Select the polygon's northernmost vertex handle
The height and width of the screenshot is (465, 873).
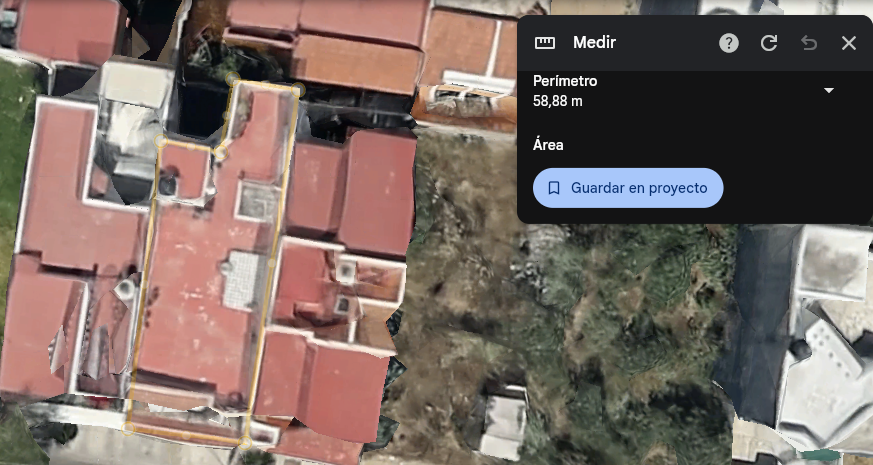(233, 79)
